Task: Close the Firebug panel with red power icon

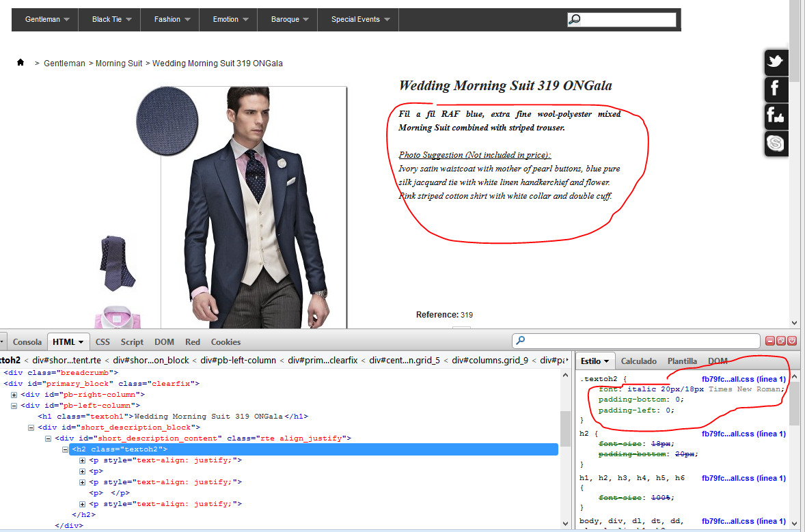Action: click(792, 341)
